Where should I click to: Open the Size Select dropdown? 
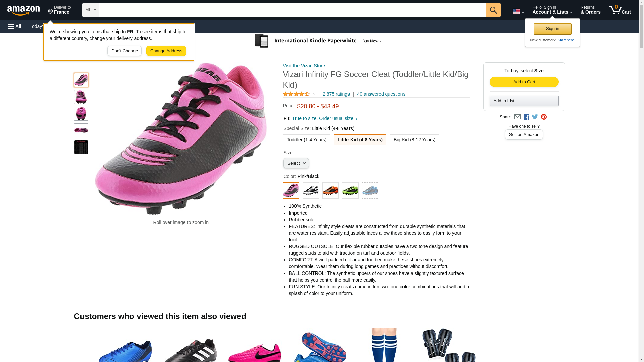[x=296, y=163]
